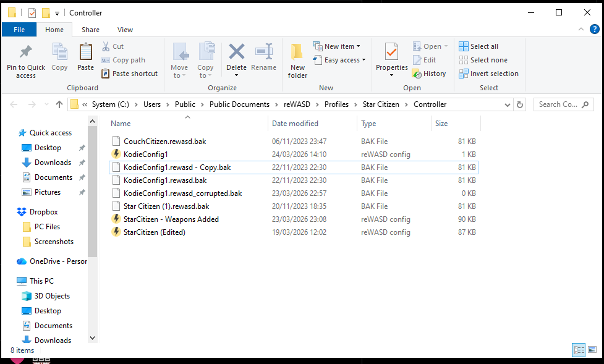Click the red Delete X icon

pos(237,52)
